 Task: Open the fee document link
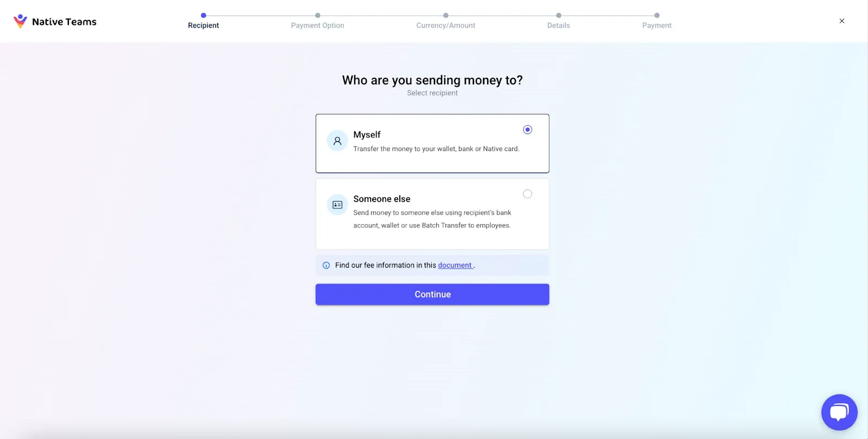click(455, 265)
